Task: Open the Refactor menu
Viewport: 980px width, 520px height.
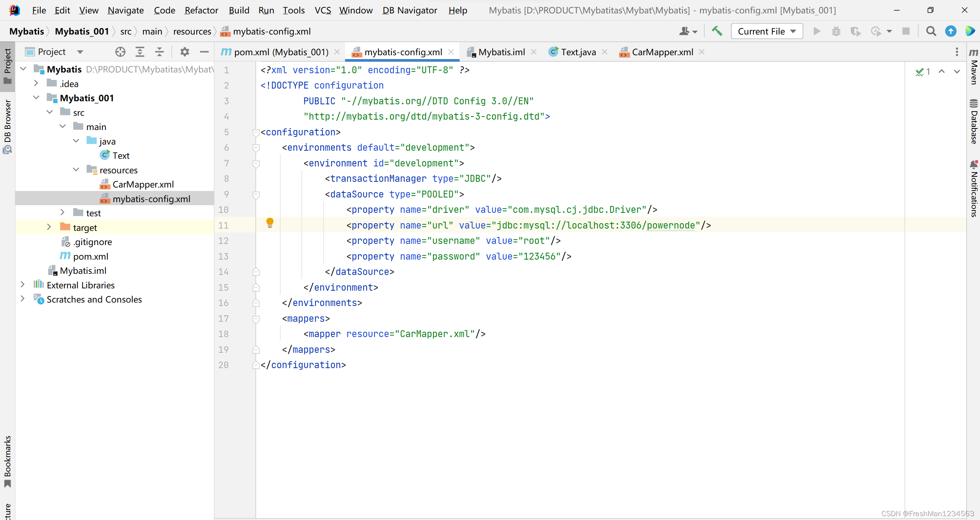Action: point(201,10)
